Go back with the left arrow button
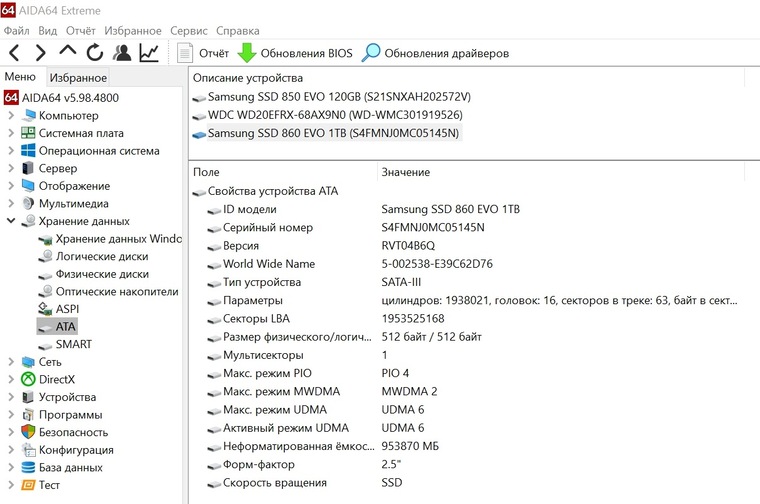Viewport: 760px width, 504px height. pos(14,53)
